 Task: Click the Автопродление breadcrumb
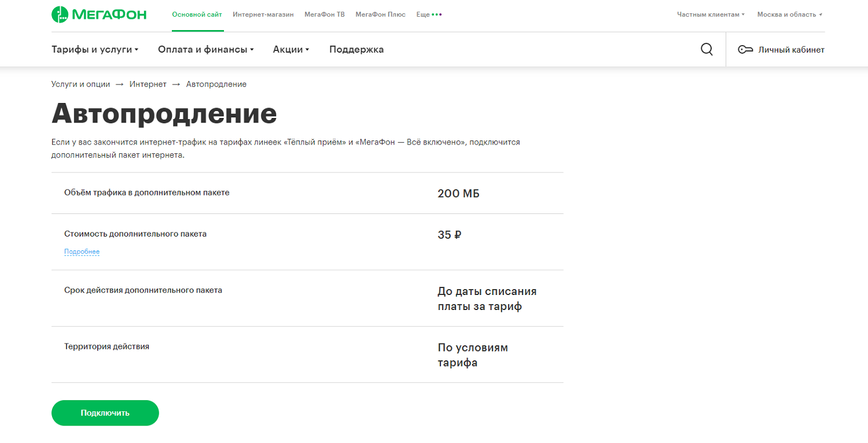point(216,84)
